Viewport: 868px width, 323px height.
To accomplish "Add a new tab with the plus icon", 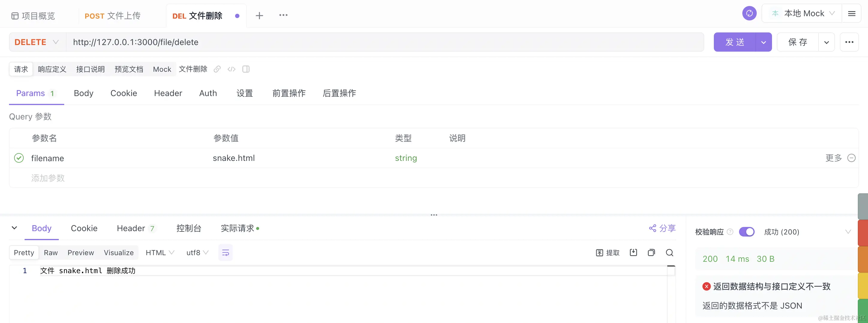I will (x=259, y=16).
